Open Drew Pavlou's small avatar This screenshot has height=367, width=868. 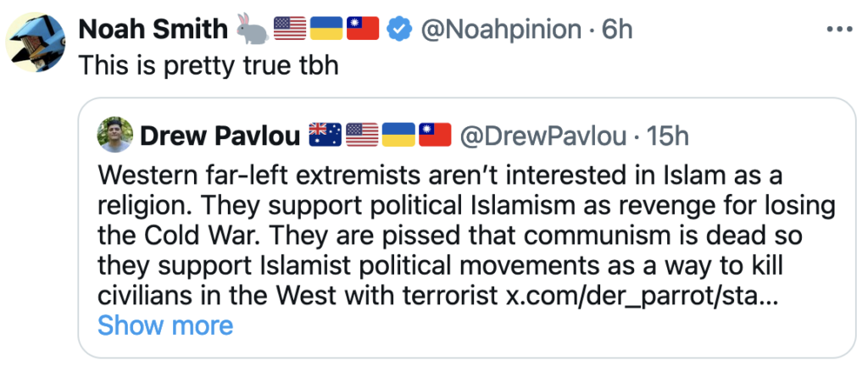point(114,134)
